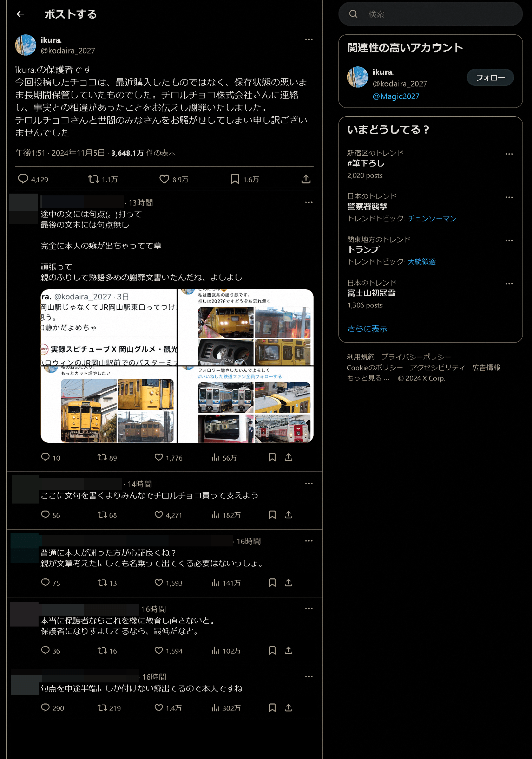Share the reply with 102万 views
The height and width of the screenshot is (759, 532).
288,650
